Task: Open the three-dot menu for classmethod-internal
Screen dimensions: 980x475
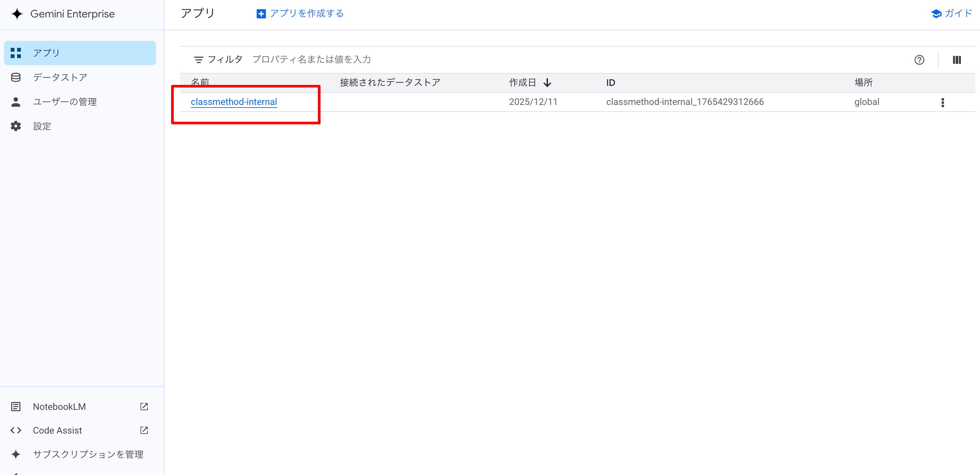Action: click(942, 102)
